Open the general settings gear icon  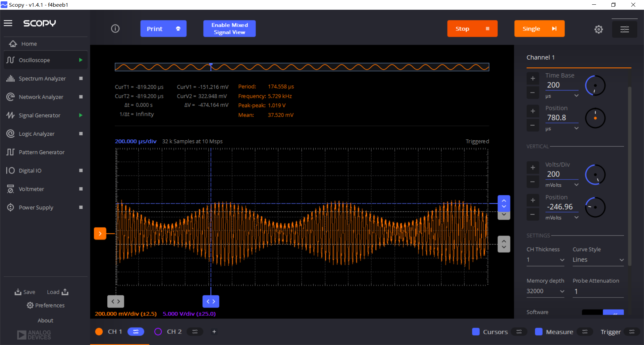pyautogui.click(x=599, y=29)
